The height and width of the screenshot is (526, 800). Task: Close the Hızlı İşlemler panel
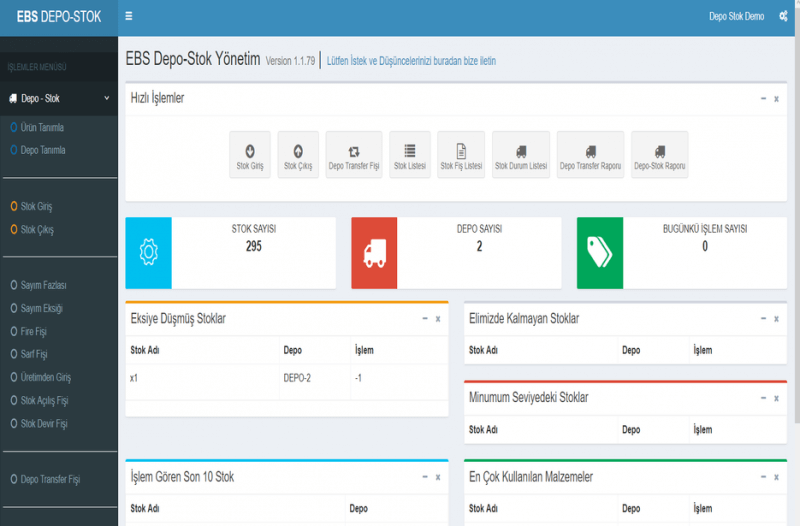(x=776, y=99)
